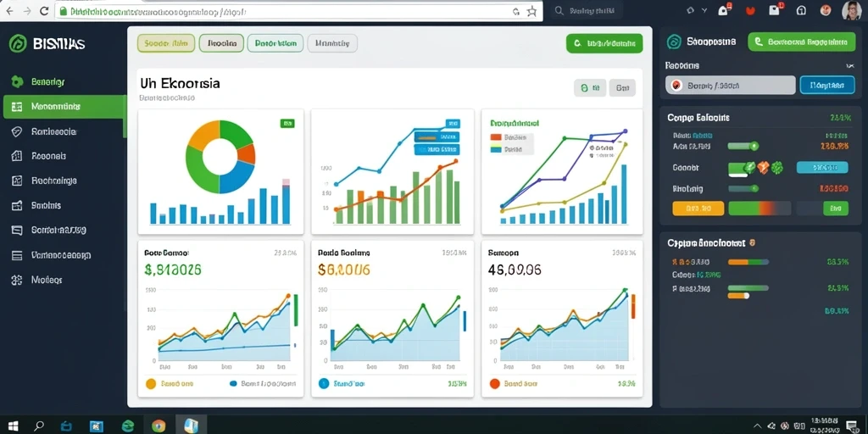Select the first yellow-green outlined tab at top
The width and height of the screenshot is (868, 434).
[166, 42]
